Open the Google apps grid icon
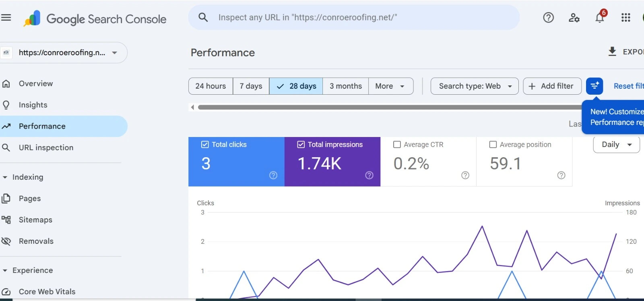The image size is (644, 301). coord(625,17)
